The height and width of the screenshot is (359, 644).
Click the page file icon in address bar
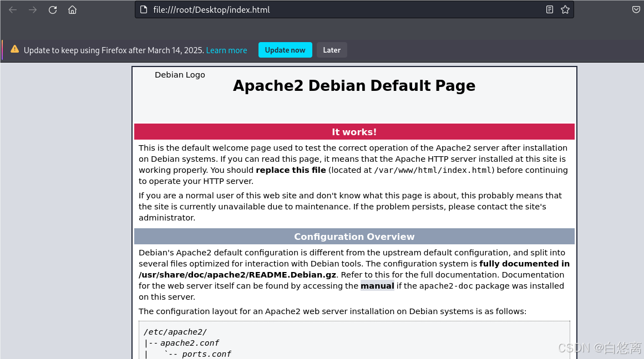click(x=144, y=9)
